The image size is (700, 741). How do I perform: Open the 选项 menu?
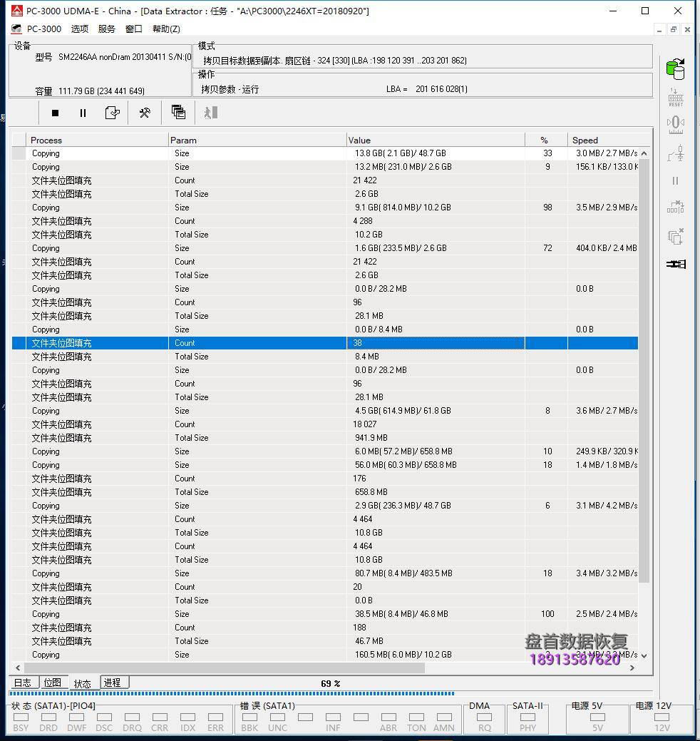point(79,29)
